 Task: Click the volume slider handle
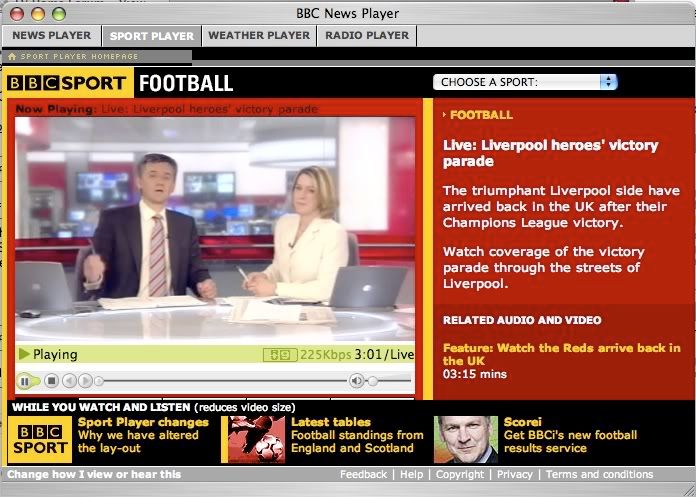tap(373, 381)
